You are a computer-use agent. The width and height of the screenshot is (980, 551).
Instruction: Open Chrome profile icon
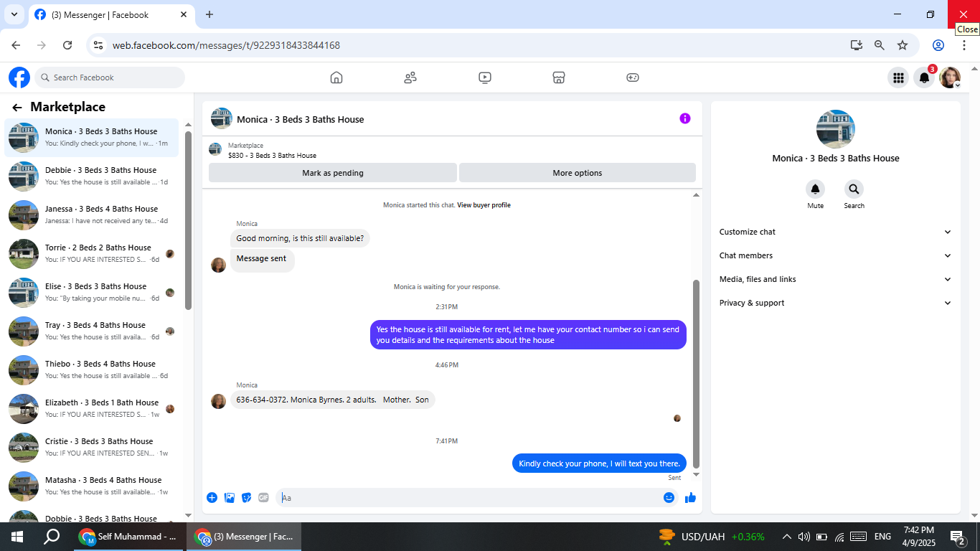pos(938,45)
